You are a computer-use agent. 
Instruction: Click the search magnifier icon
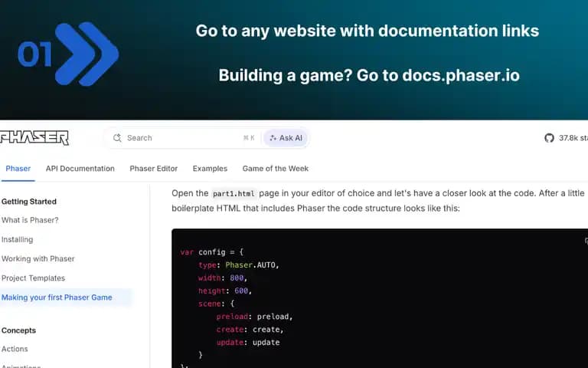click(117, 138)
